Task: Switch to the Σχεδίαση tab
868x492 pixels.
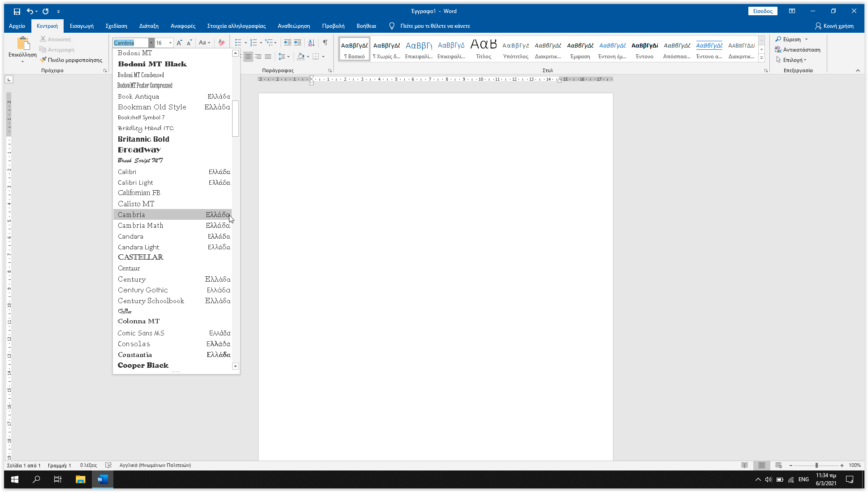Action: (x=117, y=26)
